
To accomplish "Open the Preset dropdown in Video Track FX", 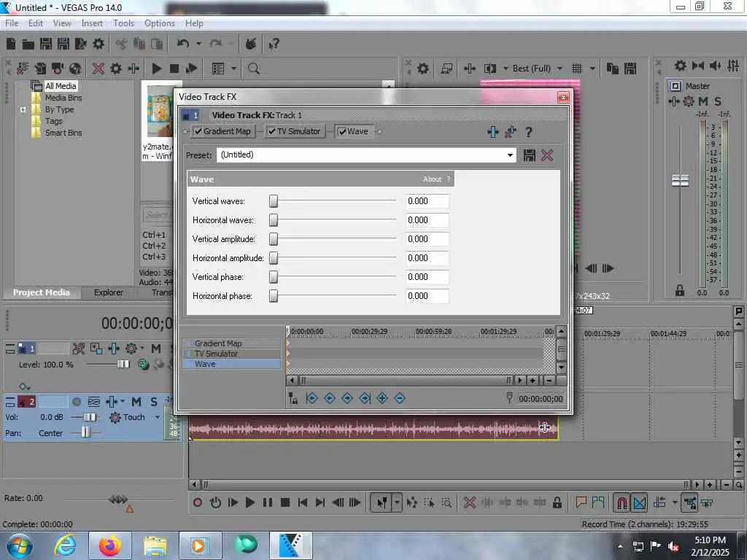I will click(510, 155).
